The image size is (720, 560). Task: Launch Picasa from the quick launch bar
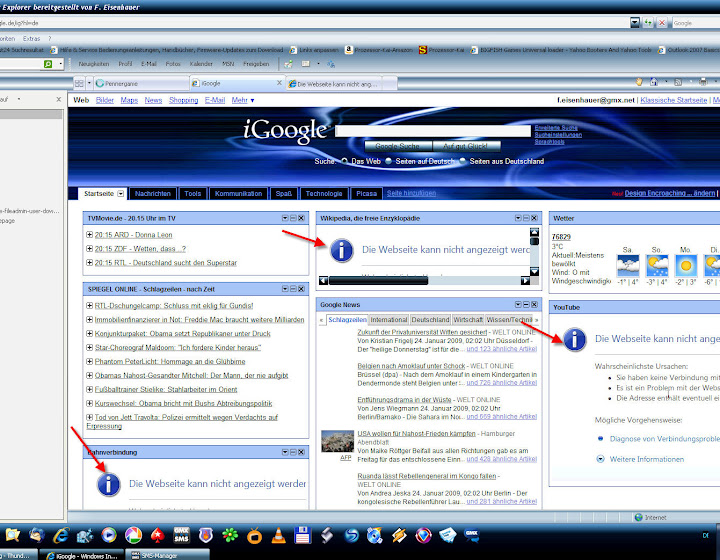(x=133, y=535)
